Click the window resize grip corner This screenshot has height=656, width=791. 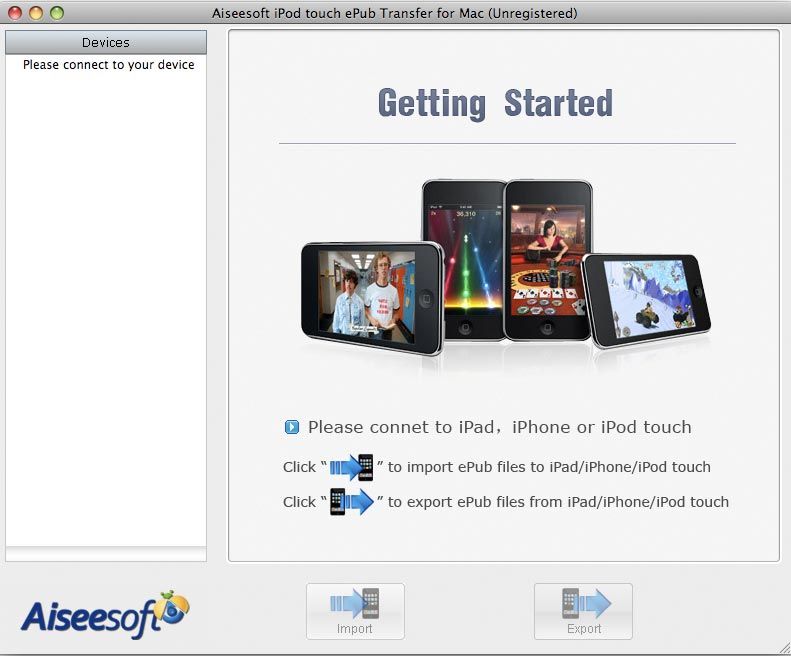784,648
